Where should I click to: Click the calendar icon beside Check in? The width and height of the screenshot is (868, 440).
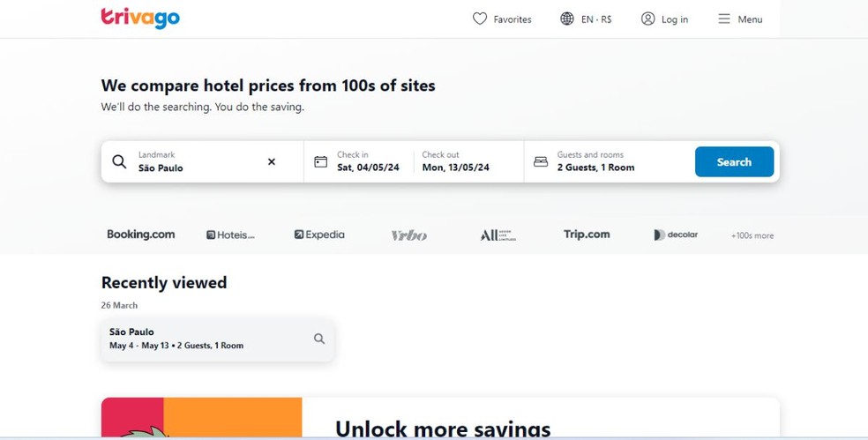pyautogui.click(x=321, y=162)
